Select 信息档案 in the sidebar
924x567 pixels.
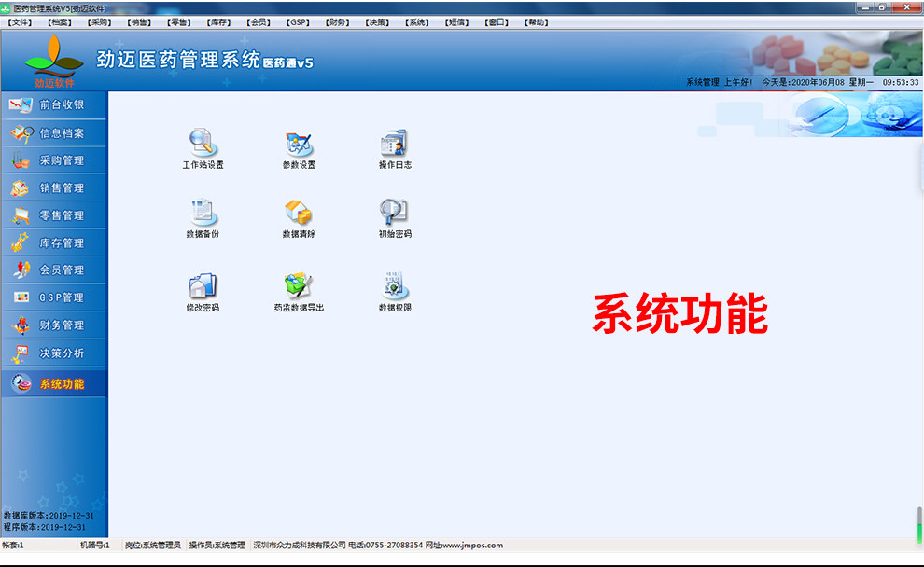pos(53,133)
